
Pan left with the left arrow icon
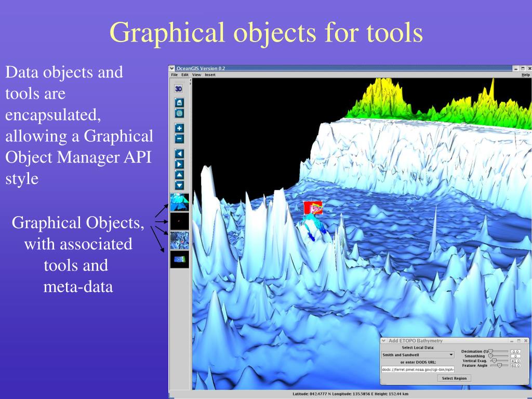(x=179, y=154)
